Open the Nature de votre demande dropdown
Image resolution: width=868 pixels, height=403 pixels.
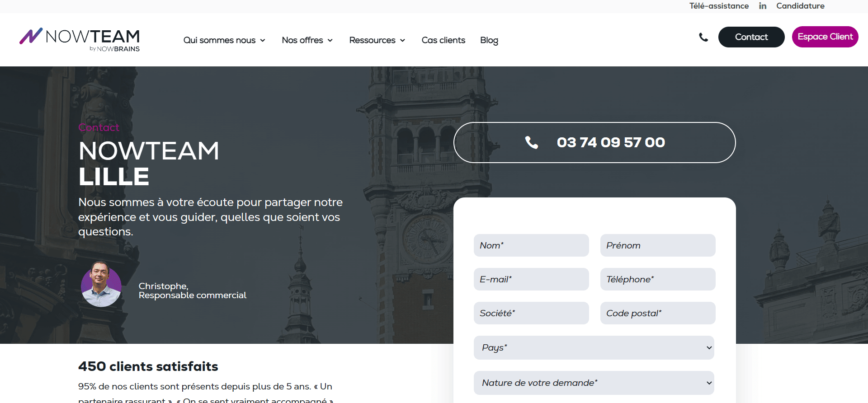[x=594, y=383]
